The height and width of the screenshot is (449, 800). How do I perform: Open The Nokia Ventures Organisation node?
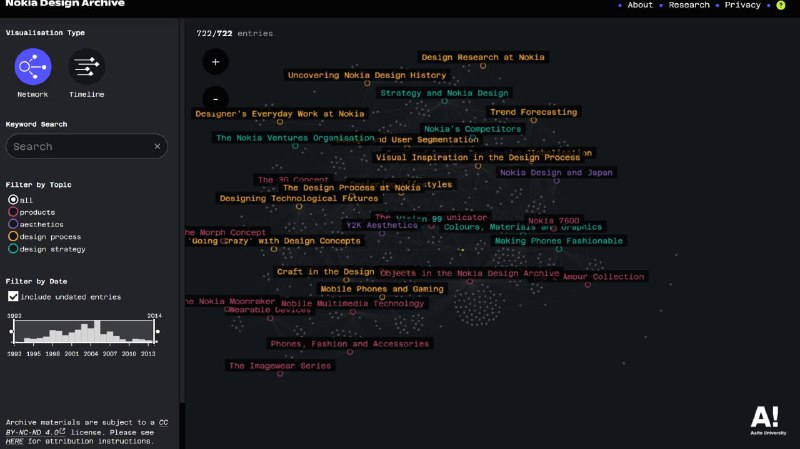[295, 138]
